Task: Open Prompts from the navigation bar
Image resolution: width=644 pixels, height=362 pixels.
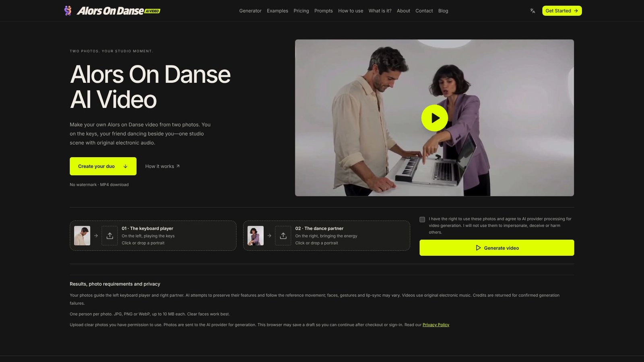Action: tap(324, 11)
